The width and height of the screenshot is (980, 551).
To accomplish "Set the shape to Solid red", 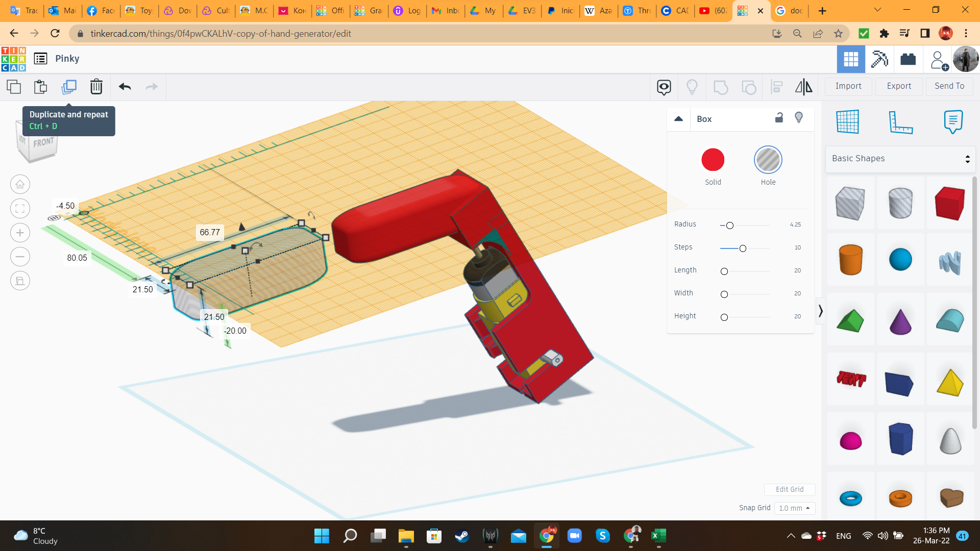I will [x=713, y=160].
